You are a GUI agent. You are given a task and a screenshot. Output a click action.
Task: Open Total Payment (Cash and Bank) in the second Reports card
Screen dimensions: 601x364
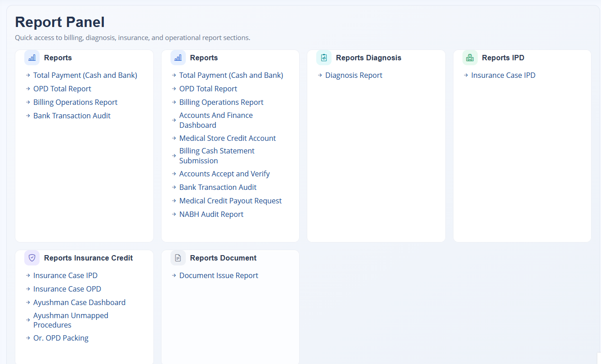231,75
